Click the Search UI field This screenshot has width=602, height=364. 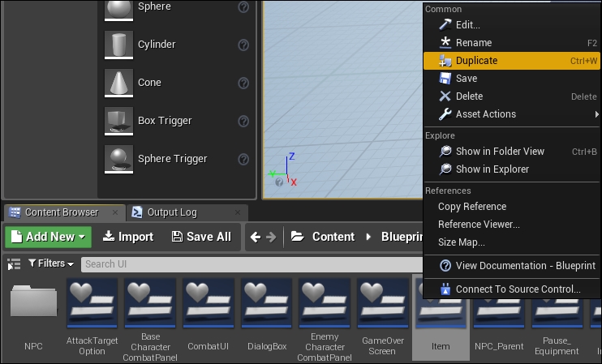point(252,264)
